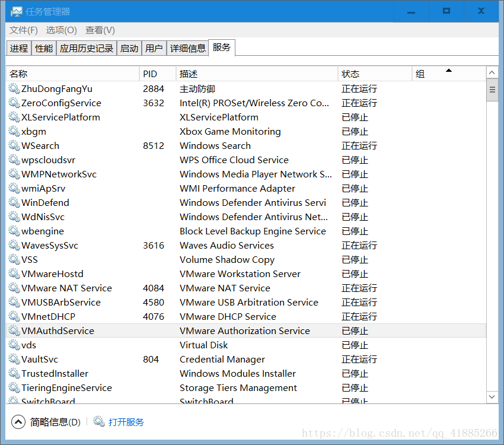Viewport: 504px width, 445px height.
Task: Select the Volume Shadow Copy description
Action: [x=227, y=259]
